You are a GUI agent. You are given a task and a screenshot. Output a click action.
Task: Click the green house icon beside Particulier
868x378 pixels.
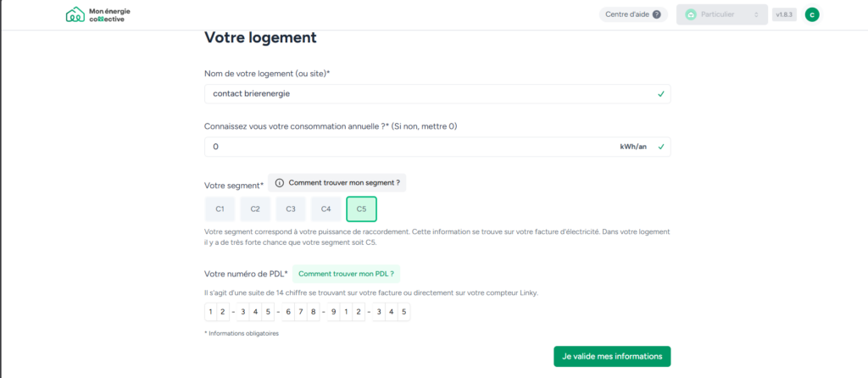pyautogui.click(x=690, y=14)
